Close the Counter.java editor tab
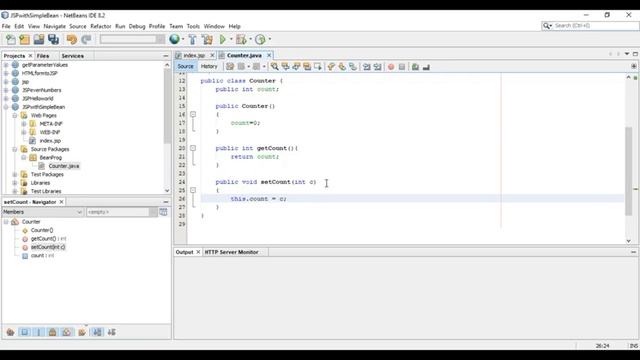 click(269, 55)
